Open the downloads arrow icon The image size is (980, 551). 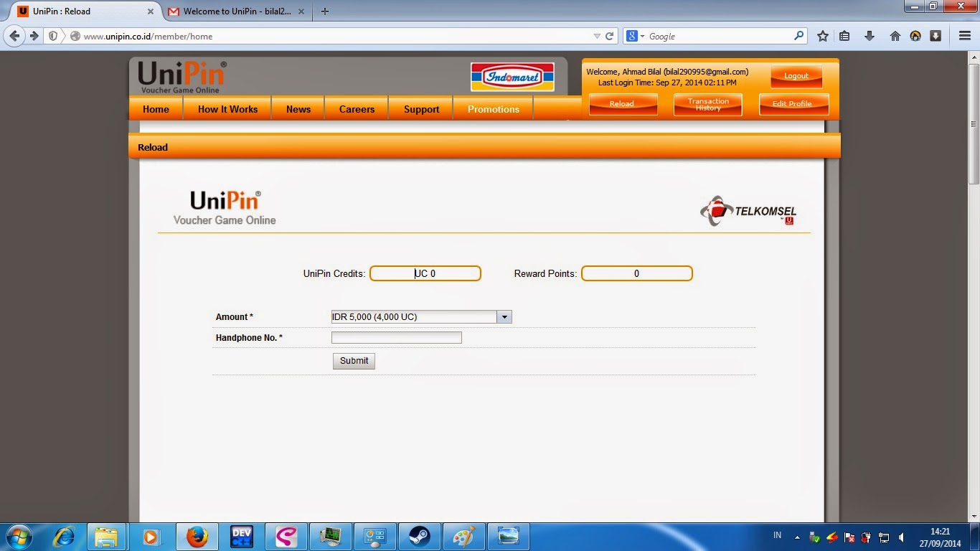click(870, 36)
